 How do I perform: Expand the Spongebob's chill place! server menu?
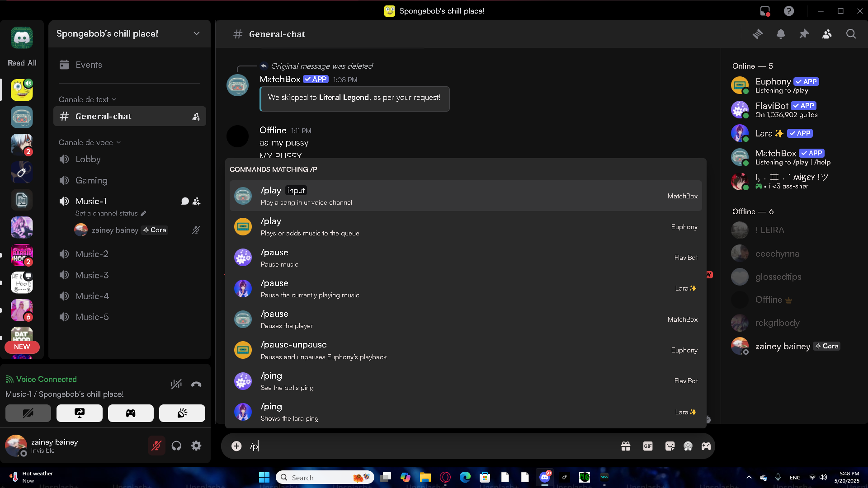click(x=196, y=33)
